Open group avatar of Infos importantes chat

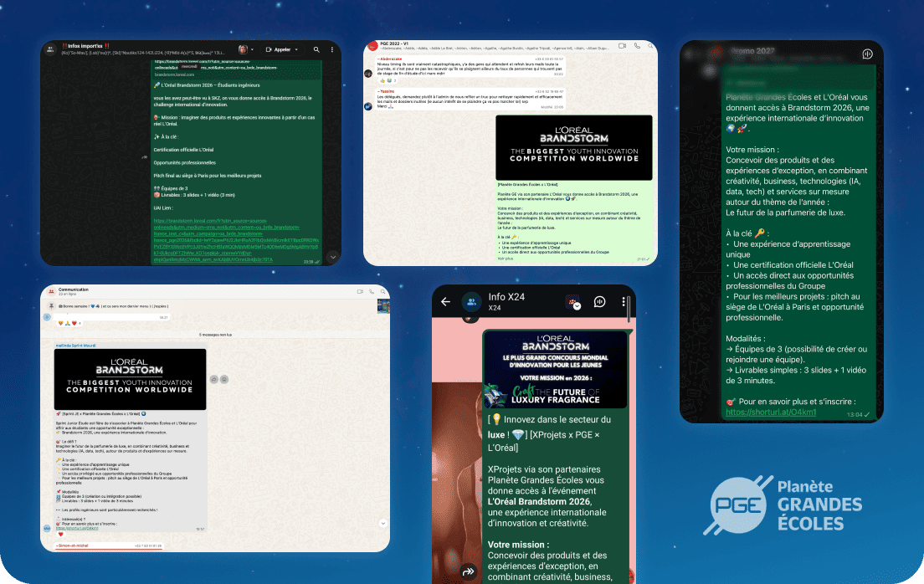click(x=51, y=49)
